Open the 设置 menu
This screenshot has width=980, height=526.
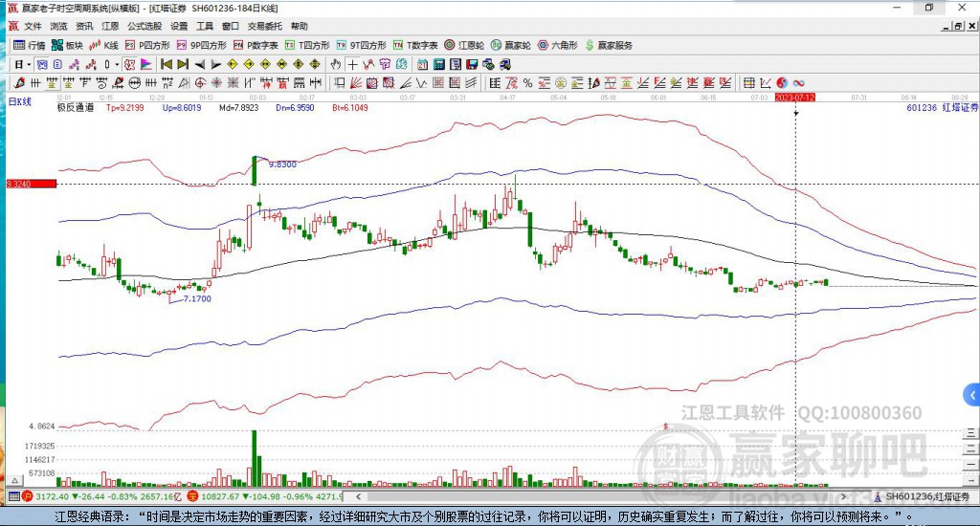pos(179,26)
